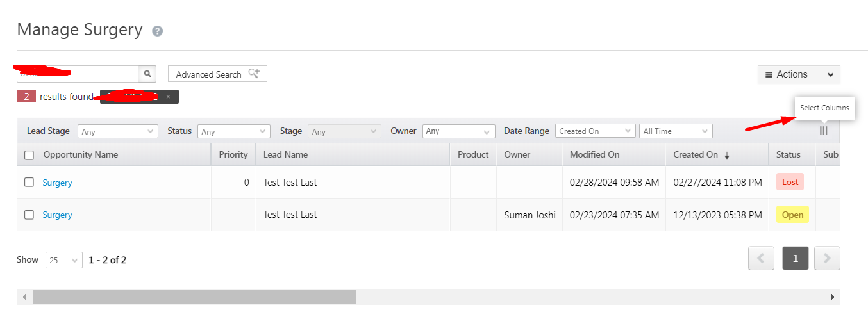Image resolution: width=868 pixels, height=335 pixels.
Task: Check the second Surgery row checkbox
Action: pos(29,215)
